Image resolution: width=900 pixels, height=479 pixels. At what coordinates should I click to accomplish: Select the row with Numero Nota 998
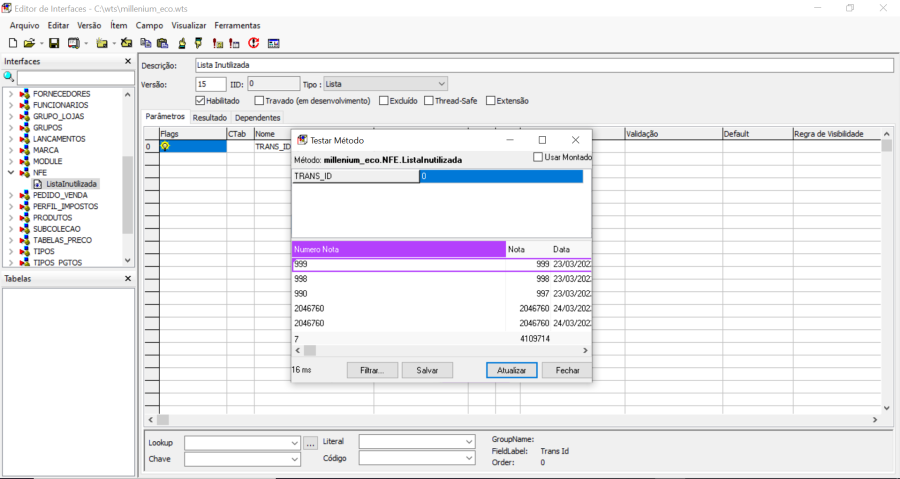coord(441,279)
